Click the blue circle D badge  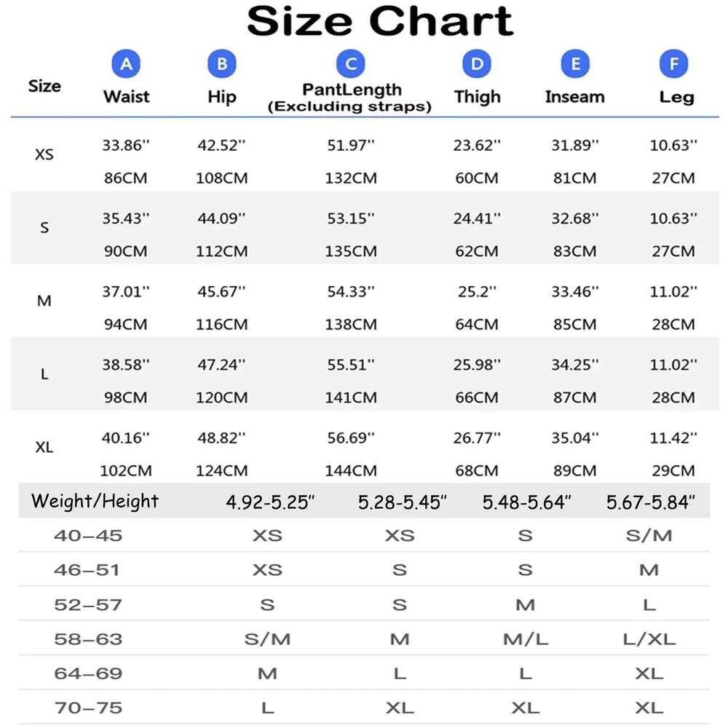pyautogui.click(x=477, y=65)
